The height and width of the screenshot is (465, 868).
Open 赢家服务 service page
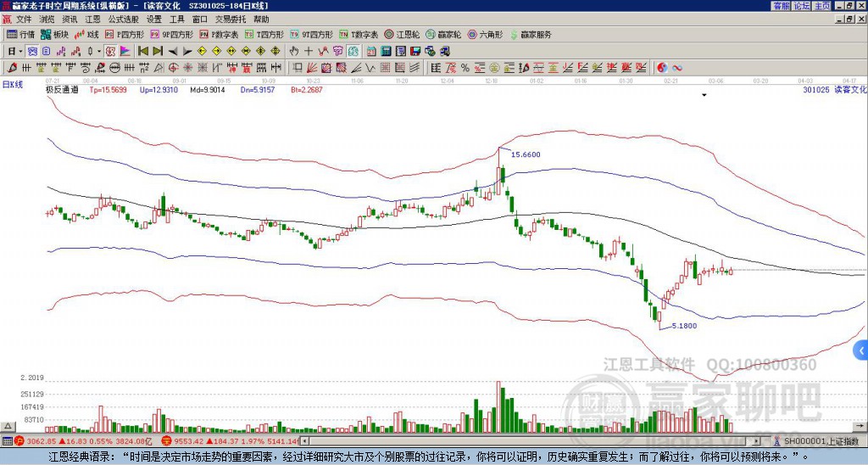(531, 34)
